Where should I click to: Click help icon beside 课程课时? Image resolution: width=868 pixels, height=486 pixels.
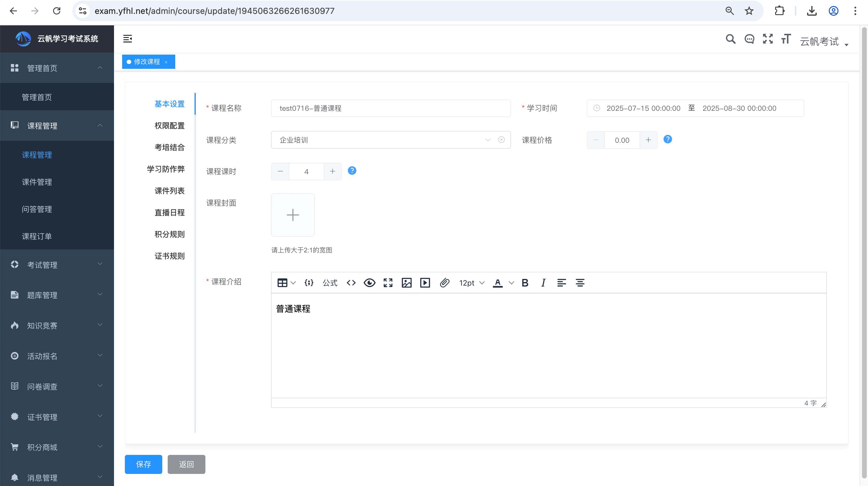tap(352, 171)
